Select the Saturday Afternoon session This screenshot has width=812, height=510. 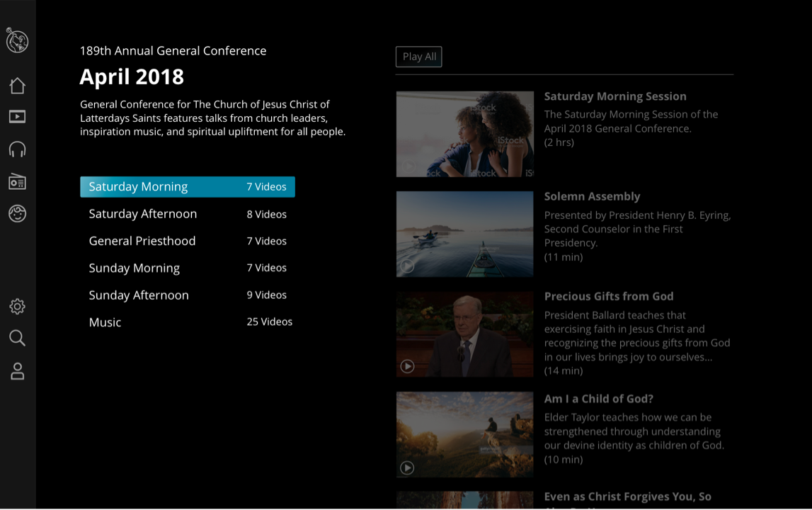click(x=188, y=214)
